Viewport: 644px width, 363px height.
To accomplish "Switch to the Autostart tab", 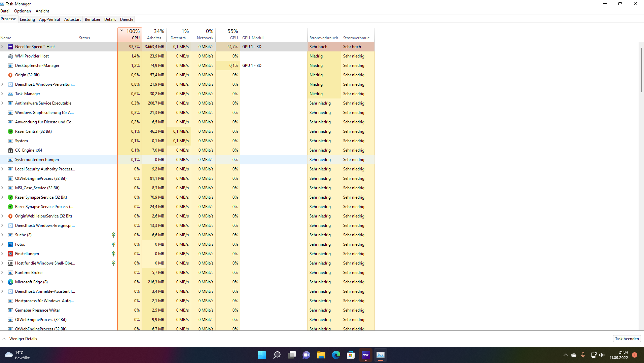I will click(x=72, y=19).
